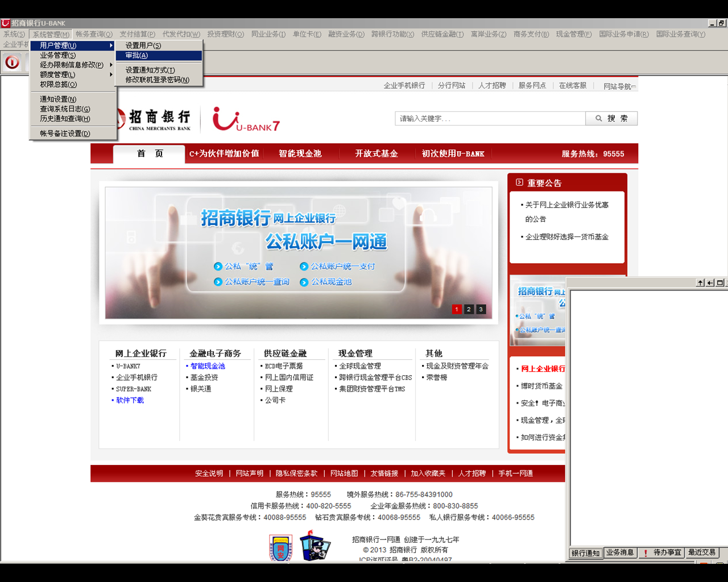This screenshot has width=728, height=582.
Task: Click the maximize square on the notice panel
Action: [719, 282]
